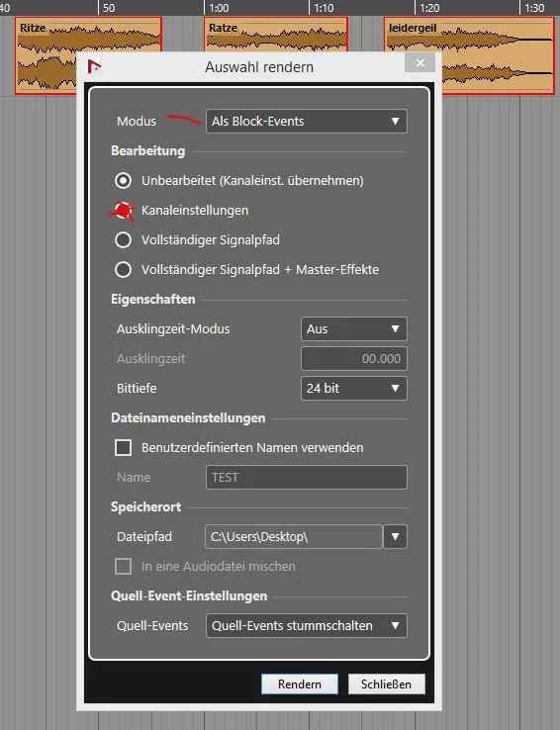Click the Auswahl rendern title text
Image resolution: width=560 pixels, height=730 pixels.
click(x=259, y=67)
